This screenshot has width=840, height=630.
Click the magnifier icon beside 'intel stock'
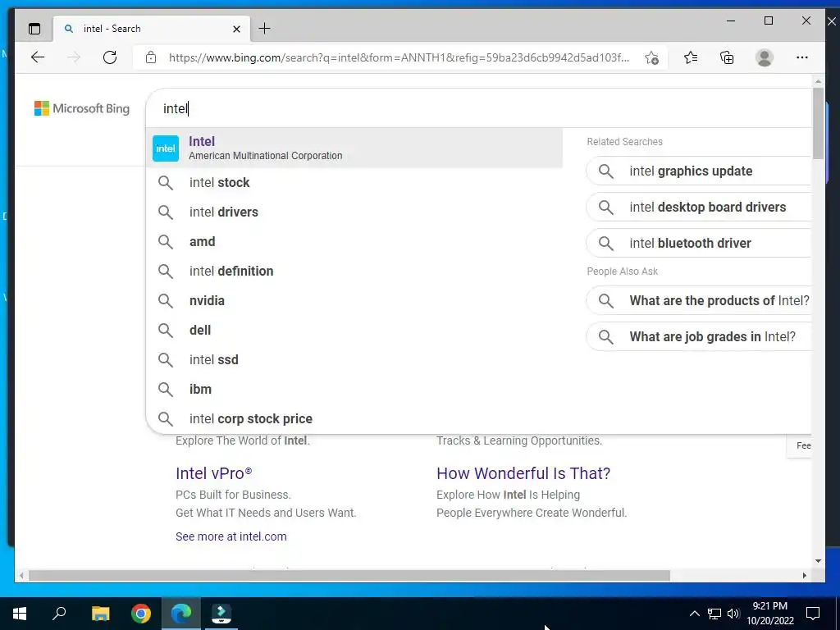pos(166,183)
